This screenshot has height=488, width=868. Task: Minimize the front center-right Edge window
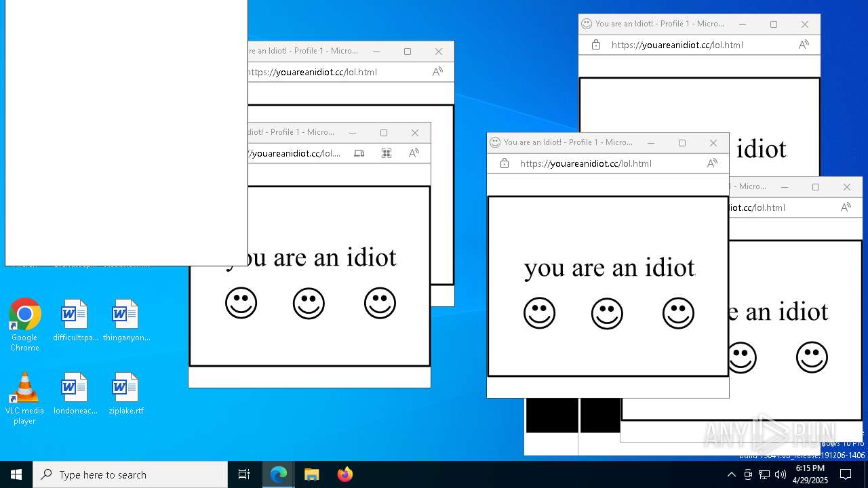click(x=651, y=143)
